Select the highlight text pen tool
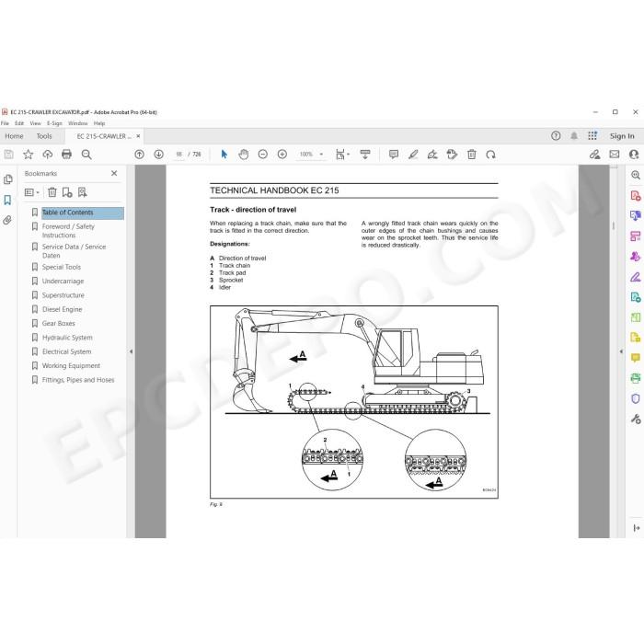 (x=413, y=155)
